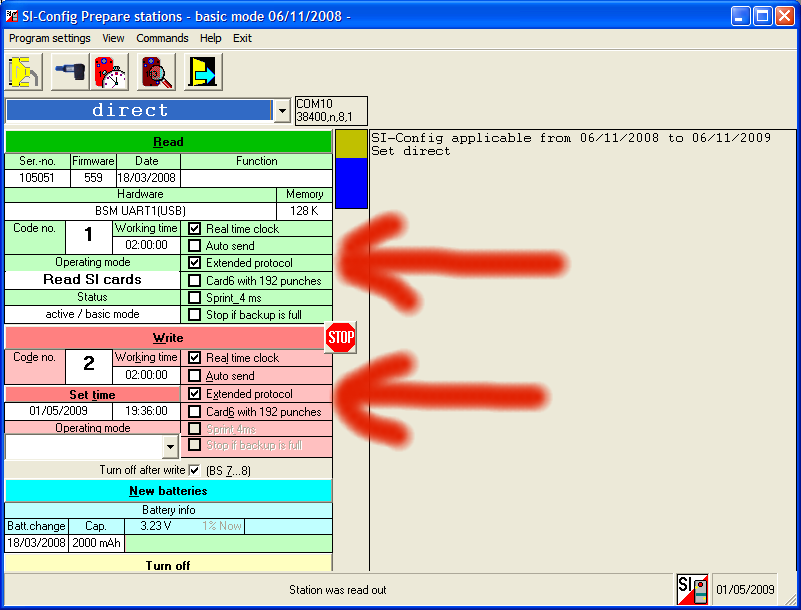Click the Date cell 18/03/2008 in Read table
Image resolution: width=801 pixels, height=610 pixels.
coord(146,178)
